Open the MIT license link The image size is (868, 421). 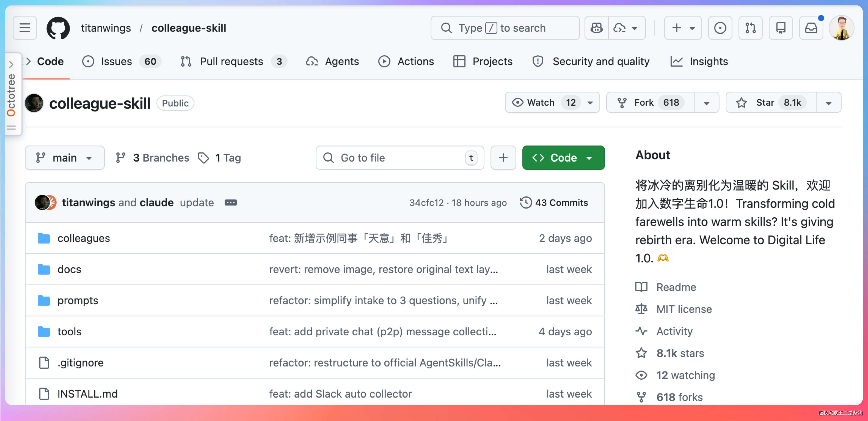click(684, 309)
